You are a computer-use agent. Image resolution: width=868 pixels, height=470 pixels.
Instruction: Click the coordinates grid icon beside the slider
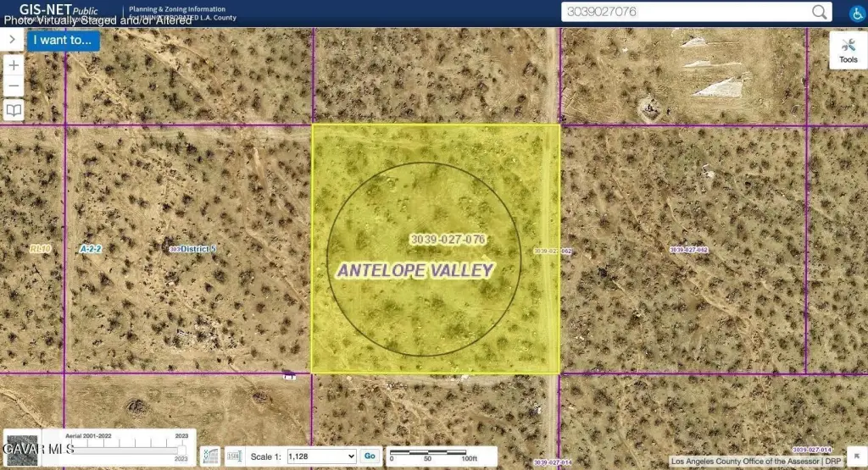(210, 456)
